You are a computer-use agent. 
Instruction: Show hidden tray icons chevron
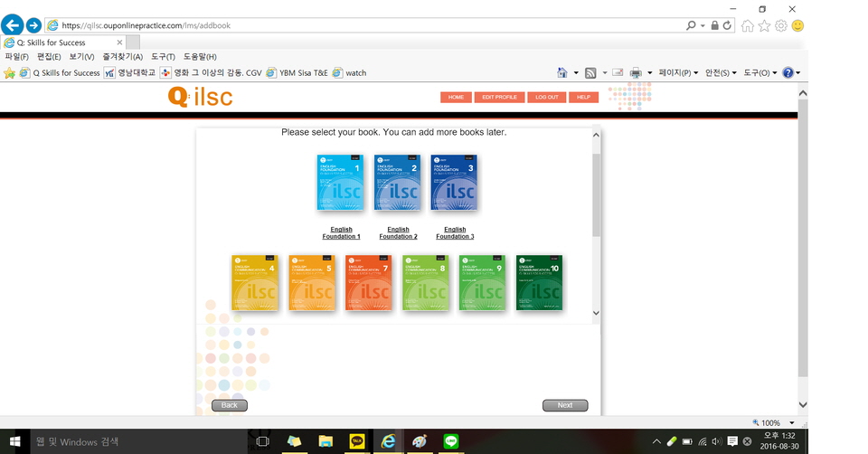coord(656,441)
